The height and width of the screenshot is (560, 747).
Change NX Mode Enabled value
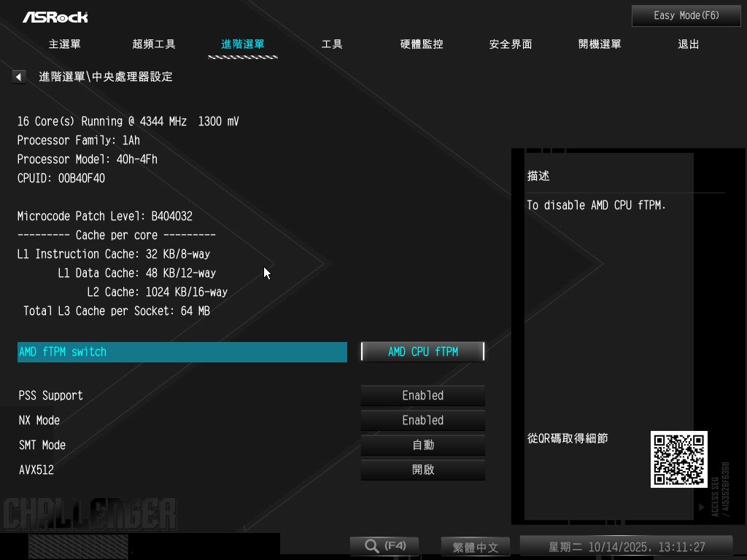tap(423, 420)
